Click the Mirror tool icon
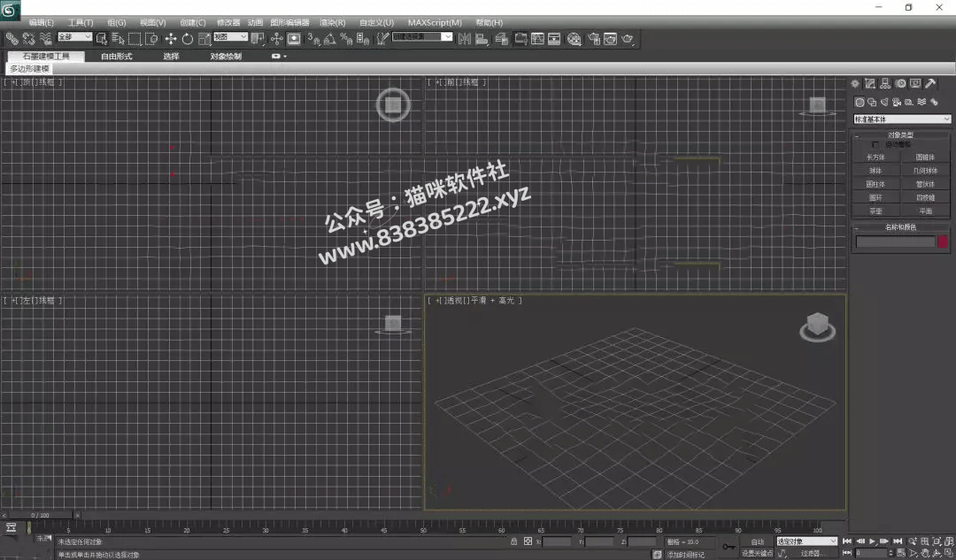Image resolution: width=956 pixels, height=560 pixels. [x=465, y=39]
